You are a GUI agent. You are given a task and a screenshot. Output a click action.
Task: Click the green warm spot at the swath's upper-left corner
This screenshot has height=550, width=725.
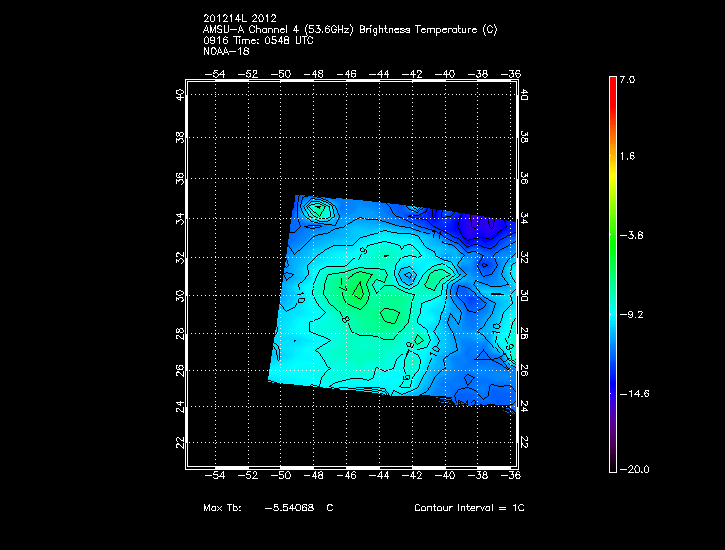coord(319,209)
